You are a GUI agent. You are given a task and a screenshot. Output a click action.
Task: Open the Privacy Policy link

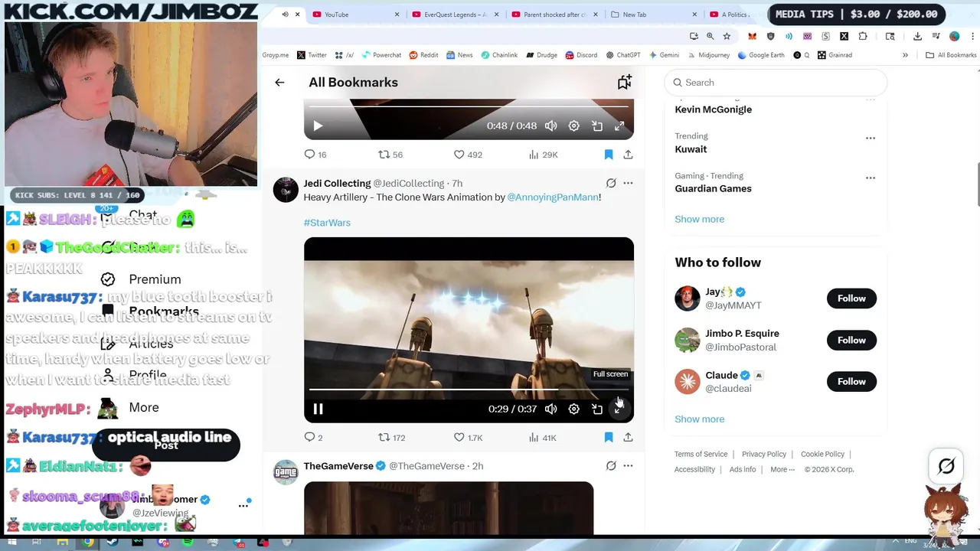point(764,455)
